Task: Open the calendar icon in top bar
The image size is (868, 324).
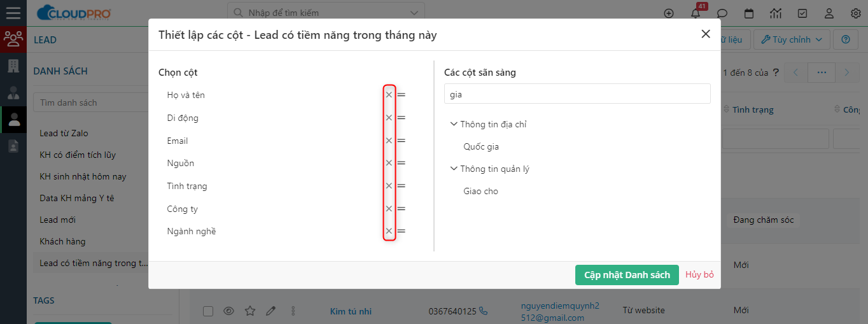Action: [749, 13]
